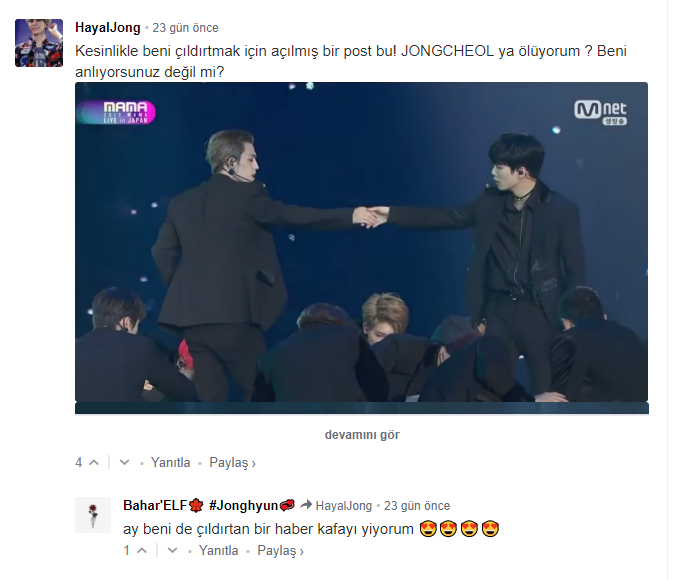
Task: Open Bahar'ELF's rose avatar picture
Action: pyautogui.click(x=93, y=515)
